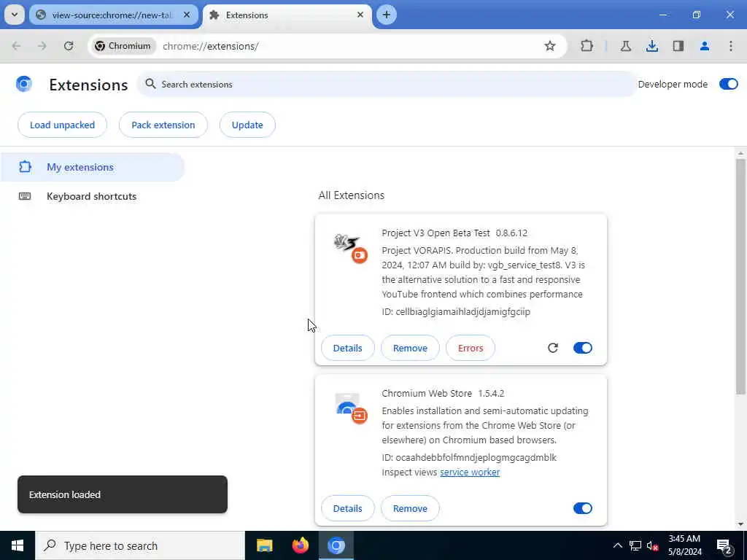Open the clock showing 3:45 AM

[x=684, y=545]
